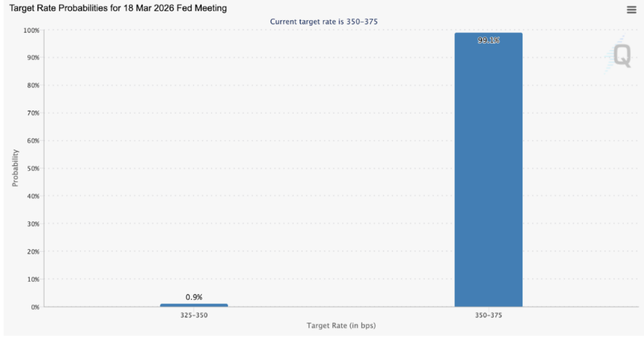Select the 30% y-axis tick label

(x=33, y=224)
